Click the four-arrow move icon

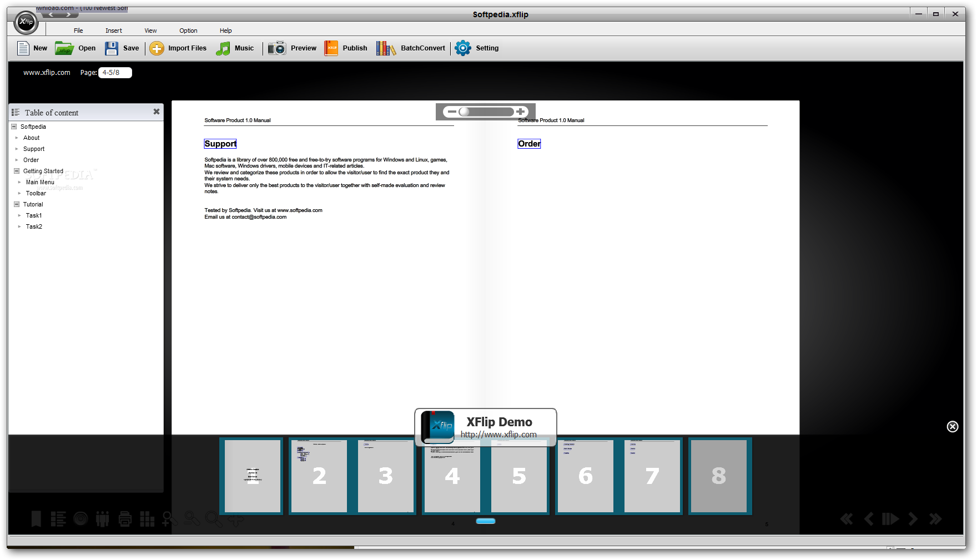pos(236,520)
